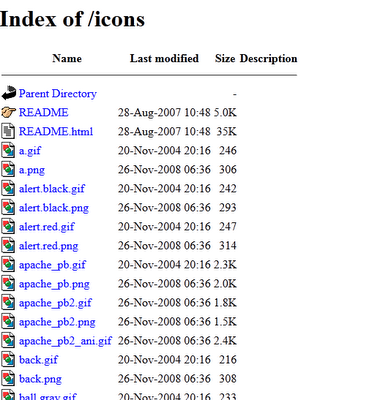This screenshot has width=380, height=400.
Task: Click the alert.red.png size value 314
Action: [228, 245]
